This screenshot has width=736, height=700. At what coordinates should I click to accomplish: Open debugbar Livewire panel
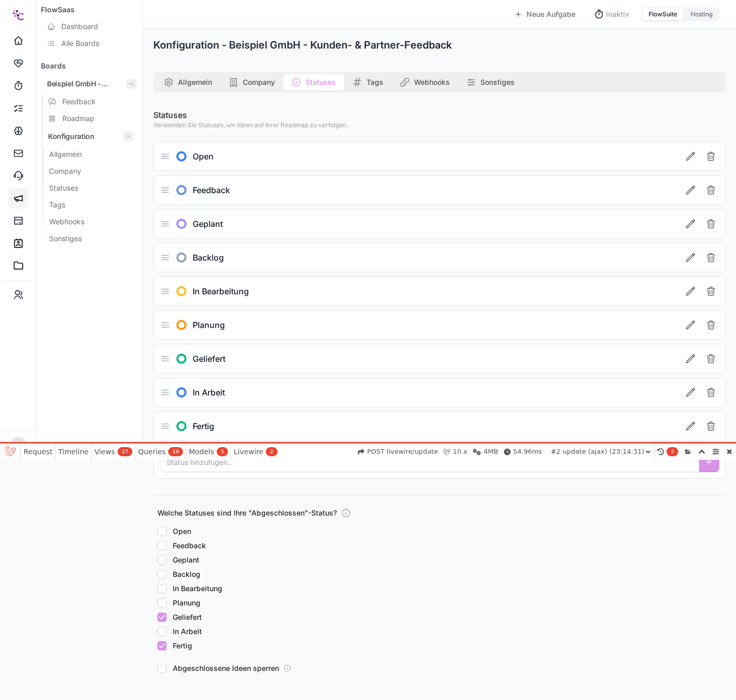[x=255, y=452]
